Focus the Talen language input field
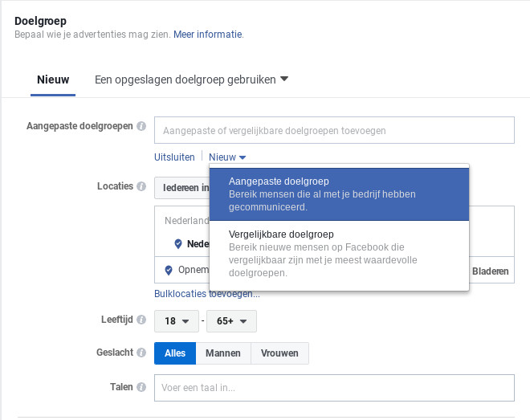Screen dimensions: 530x420 pos(334,388)
